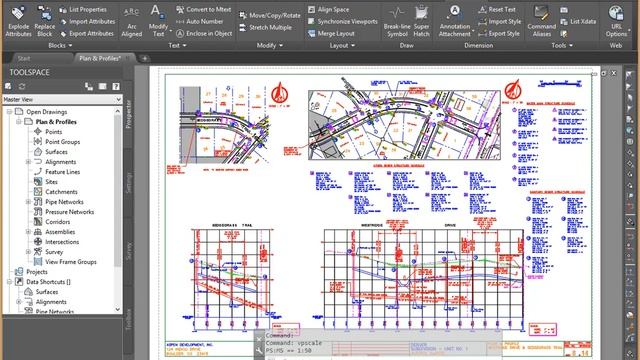Open the Prospector vertical tab

click(x=128, y=114)
